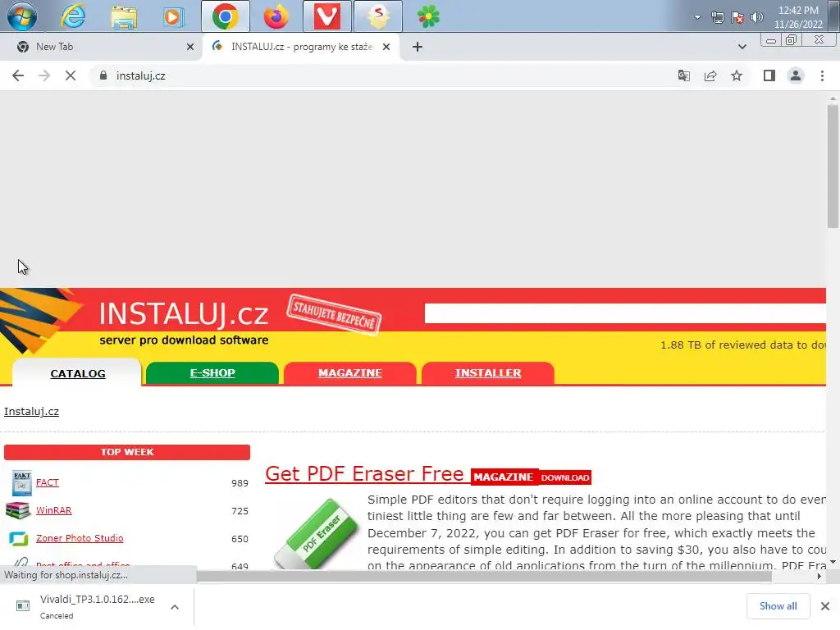Toggle the Chrome side panel
The height and width of the screenshot is (630, 840).
pos(769,75)
